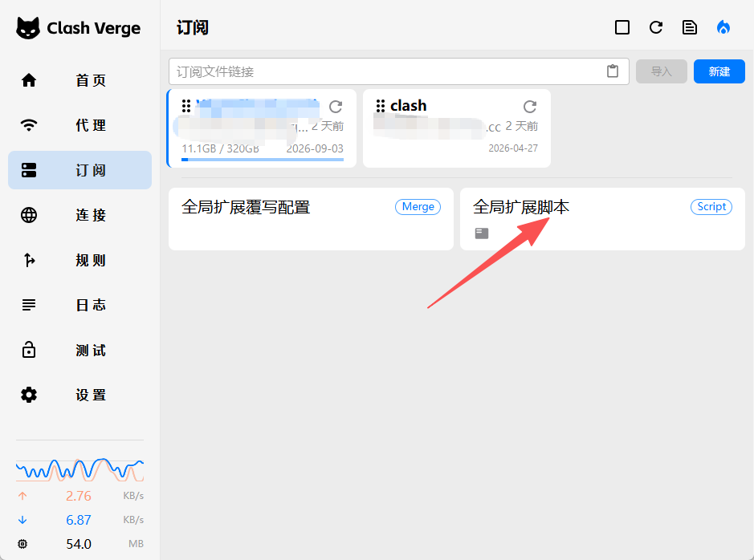
Task: Click the 导入 import button
Action: coord(661,71)
